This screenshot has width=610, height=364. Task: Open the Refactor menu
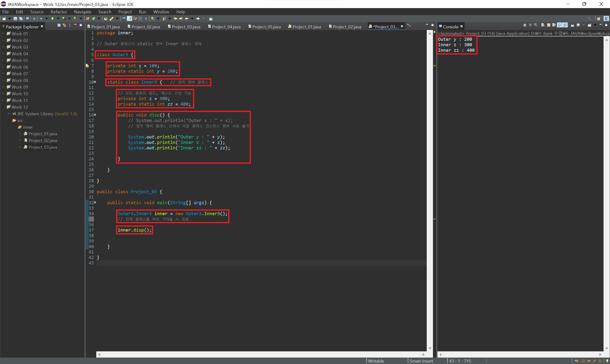(59, 12)
